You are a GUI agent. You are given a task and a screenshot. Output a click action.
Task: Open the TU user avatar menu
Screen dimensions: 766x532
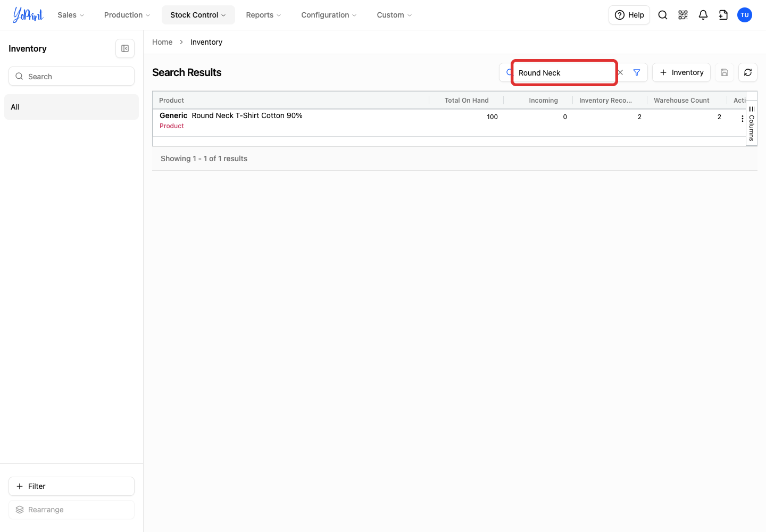(x=745, y=15)
